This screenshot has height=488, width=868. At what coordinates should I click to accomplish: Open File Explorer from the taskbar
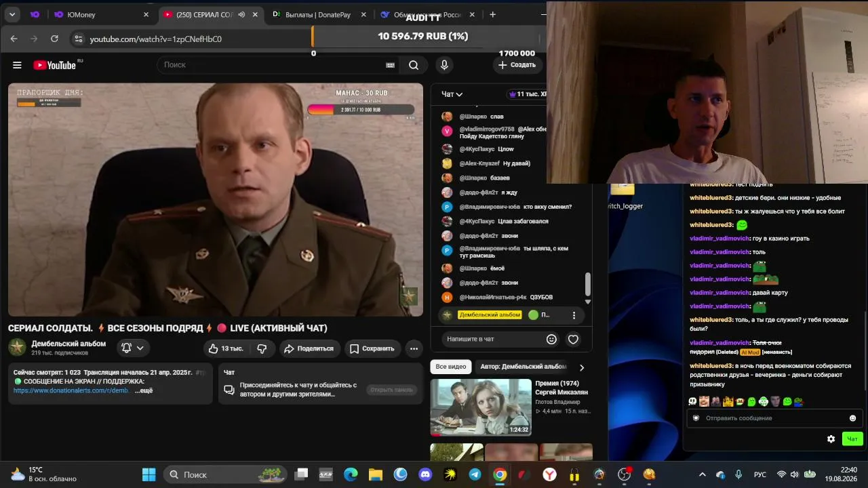(376, 474)
